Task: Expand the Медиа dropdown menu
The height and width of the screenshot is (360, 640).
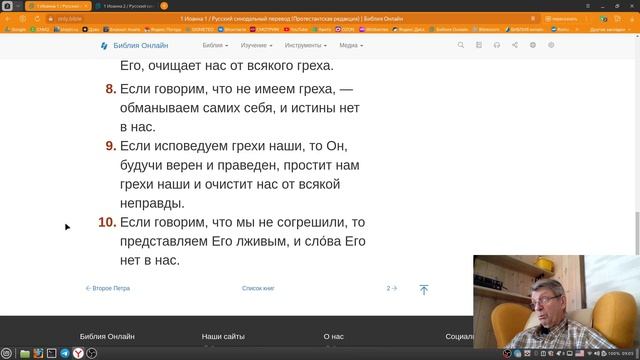Action: 351,45
